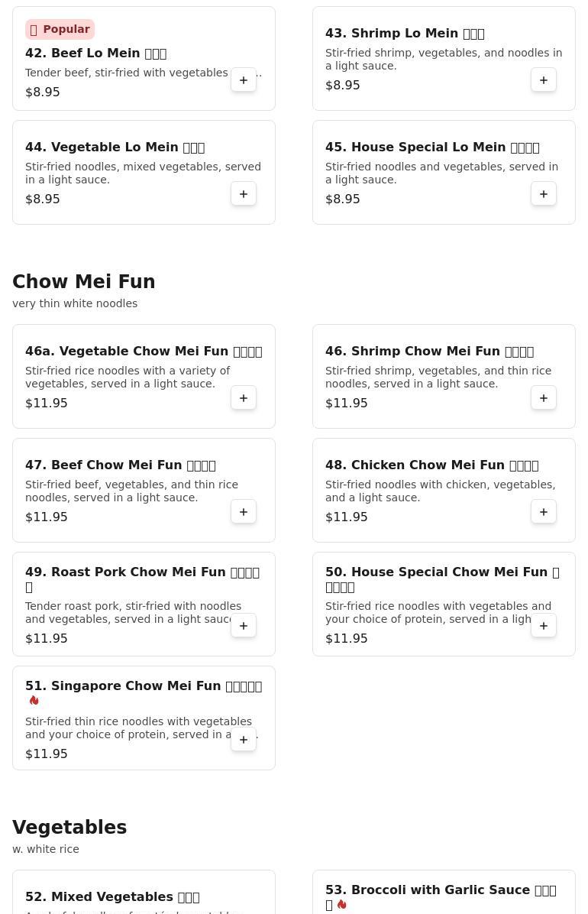
Task: Add Singapore Chow Mei Fun to order
Action: coord(244,739)
